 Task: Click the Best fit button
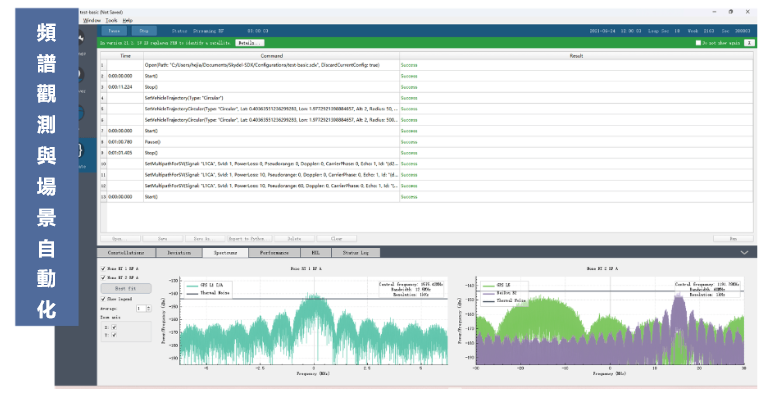124,288
